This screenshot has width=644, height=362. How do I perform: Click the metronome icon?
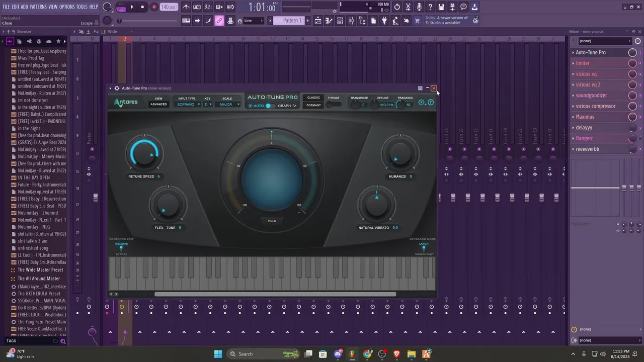(186, 7)
